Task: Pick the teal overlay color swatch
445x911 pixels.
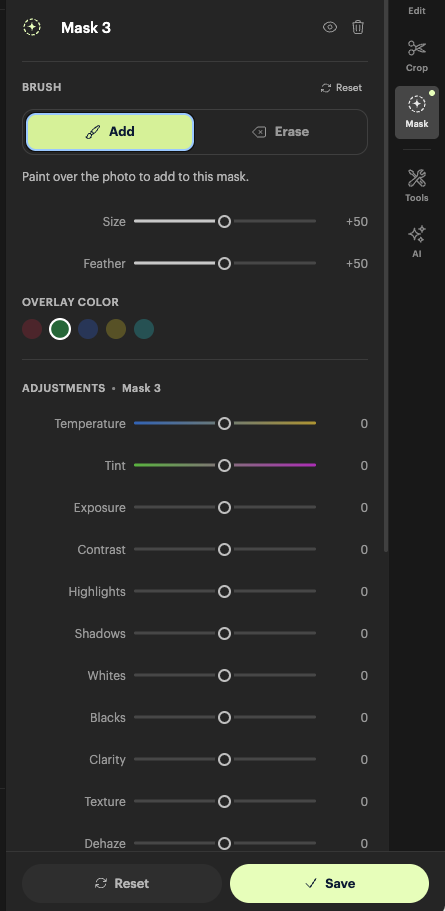Action: tap(143, 329)
